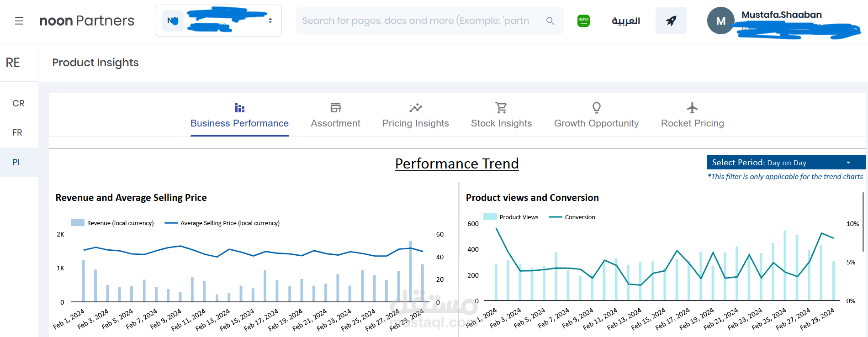
Task: Open the CR sidebar item
Action: click(x=18, y=104)
